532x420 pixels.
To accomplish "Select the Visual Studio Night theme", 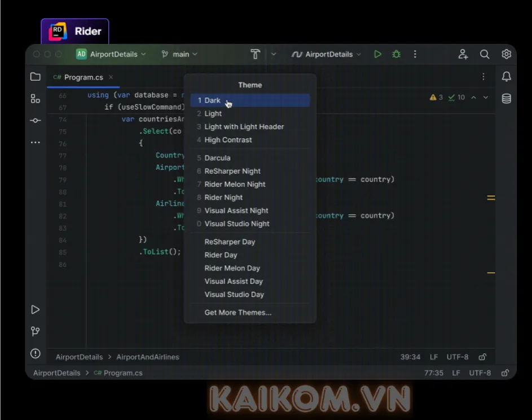I will 236,224.
